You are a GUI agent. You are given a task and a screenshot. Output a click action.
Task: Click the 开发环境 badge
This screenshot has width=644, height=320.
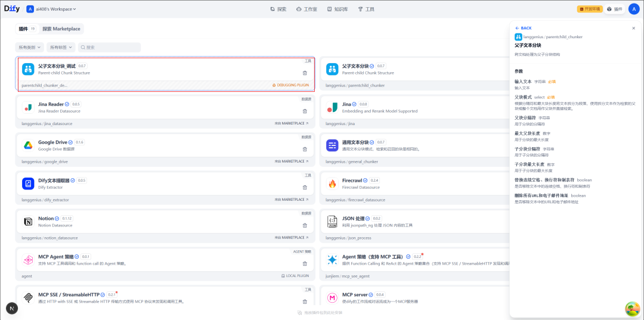pos(590,9)
